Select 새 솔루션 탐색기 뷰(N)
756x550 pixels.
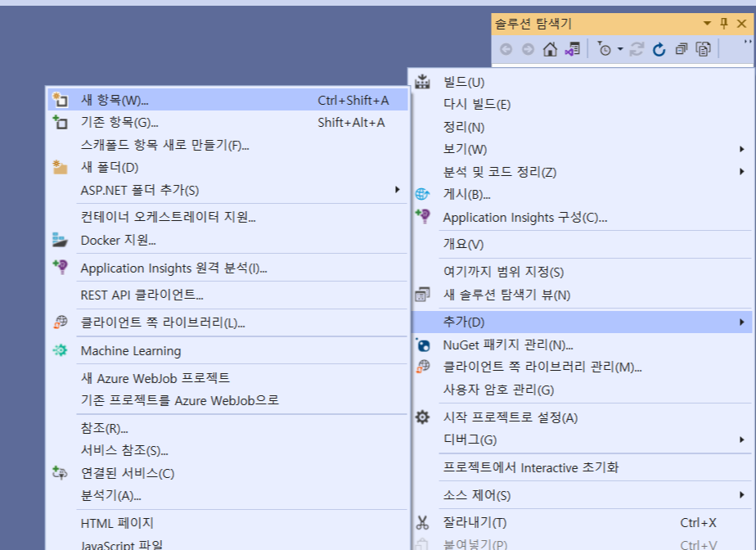[x=582, y=295]
